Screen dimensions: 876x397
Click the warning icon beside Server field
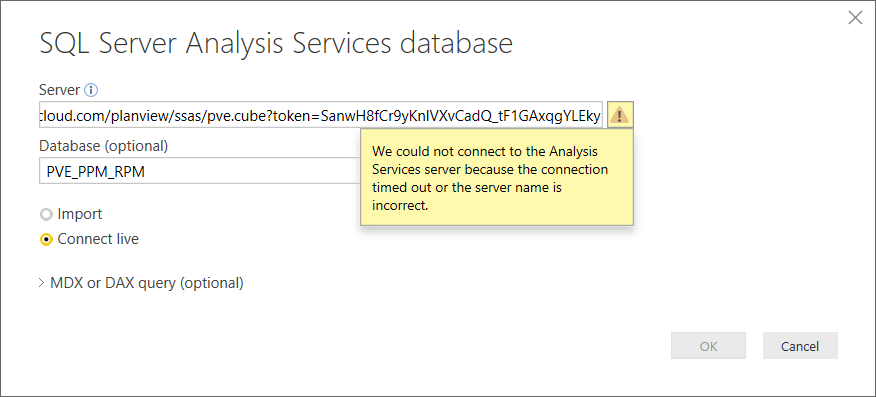tap(620, 115)
